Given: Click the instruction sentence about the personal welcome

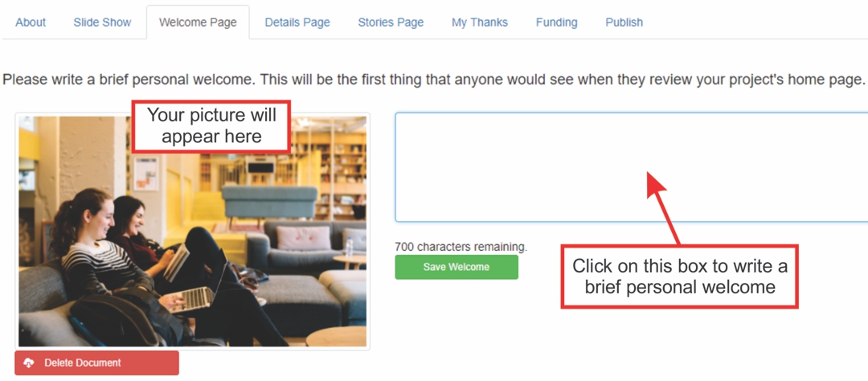Looking at the screenshot, I should pyautogui.click(x=433, y=80).
